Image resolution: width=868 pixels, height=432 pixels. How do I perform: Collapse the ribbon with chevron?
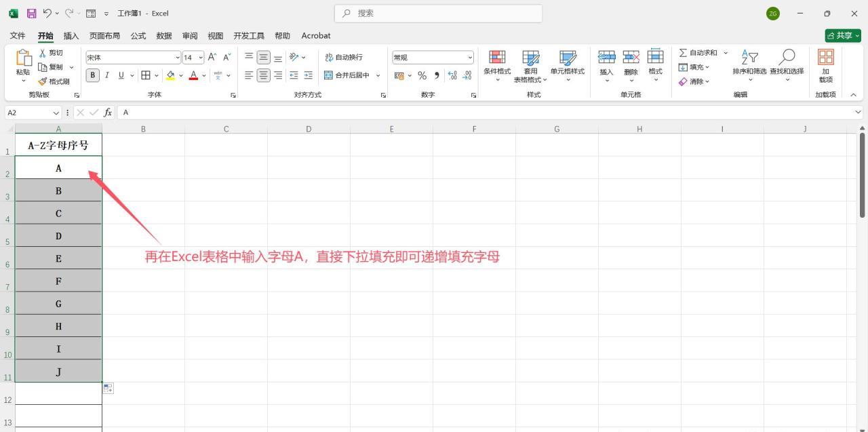[x=853, y=95]
